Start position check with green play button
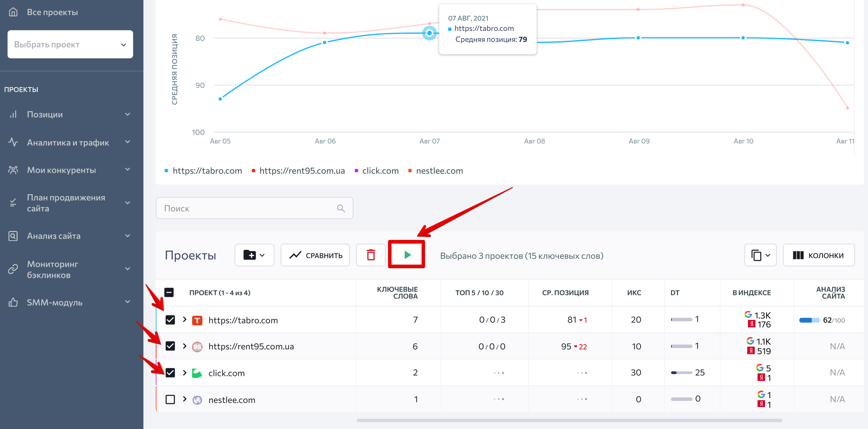The width and height of the screenshot is (868, 429). coord(407,255)
